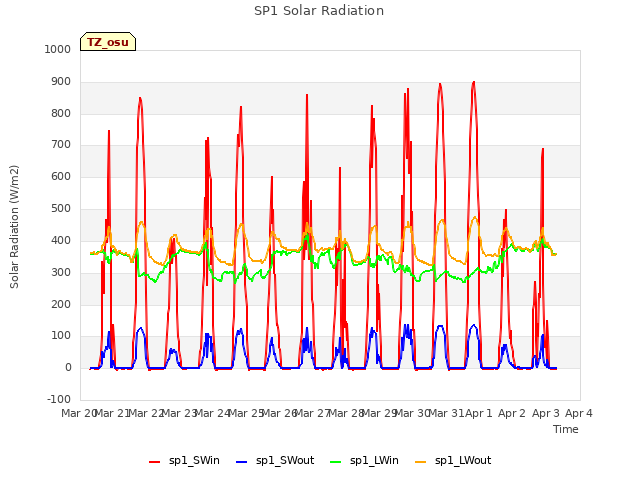640x480 pixels.
Task: Click the Mar 31 x-axis label
Action: tap(446, 413)
